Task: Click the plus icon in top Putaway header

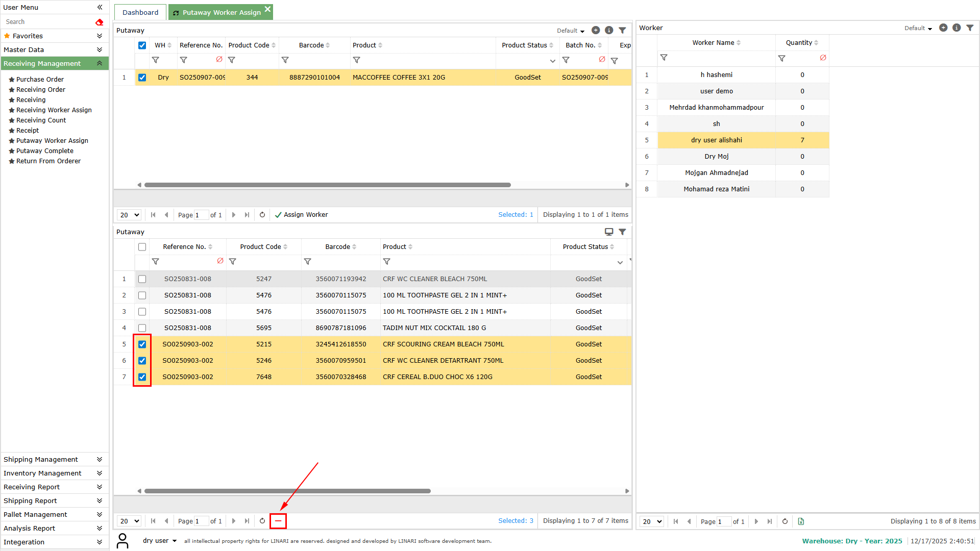Action: coord(596,31)
